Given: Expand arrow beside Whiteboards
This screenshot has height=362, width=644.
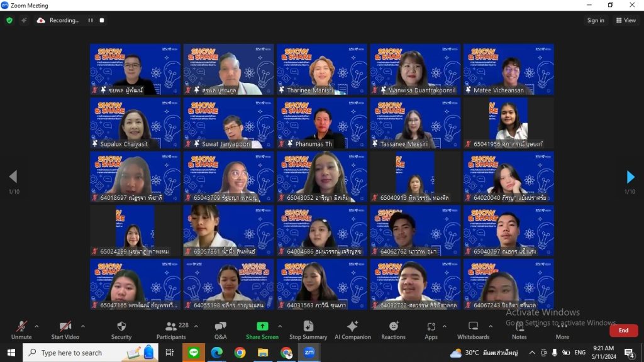Looking at the screenshot, I should [491, 326].
